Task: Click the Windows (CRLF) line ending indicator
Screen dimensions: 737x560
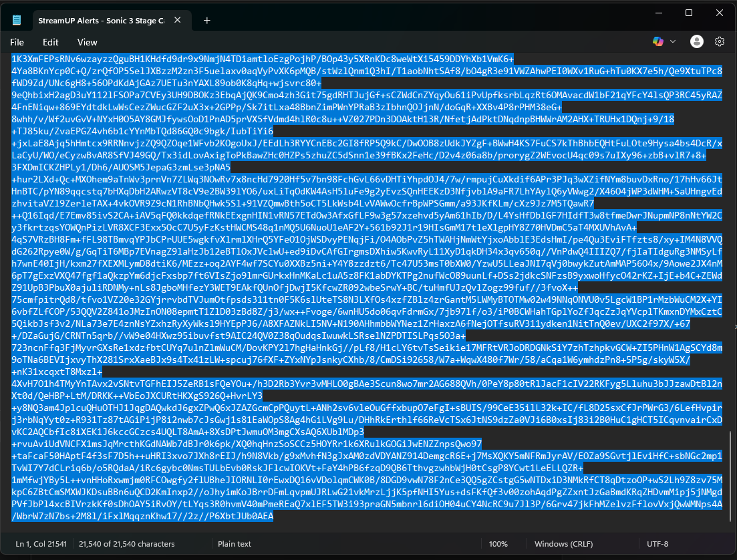Action: (x=561, y=544)
